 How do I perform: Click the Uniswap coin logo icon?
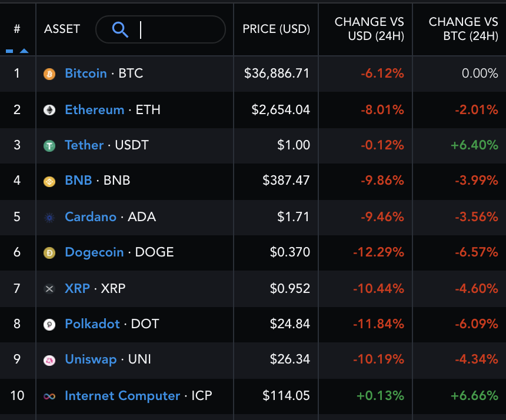coord(49,360)
